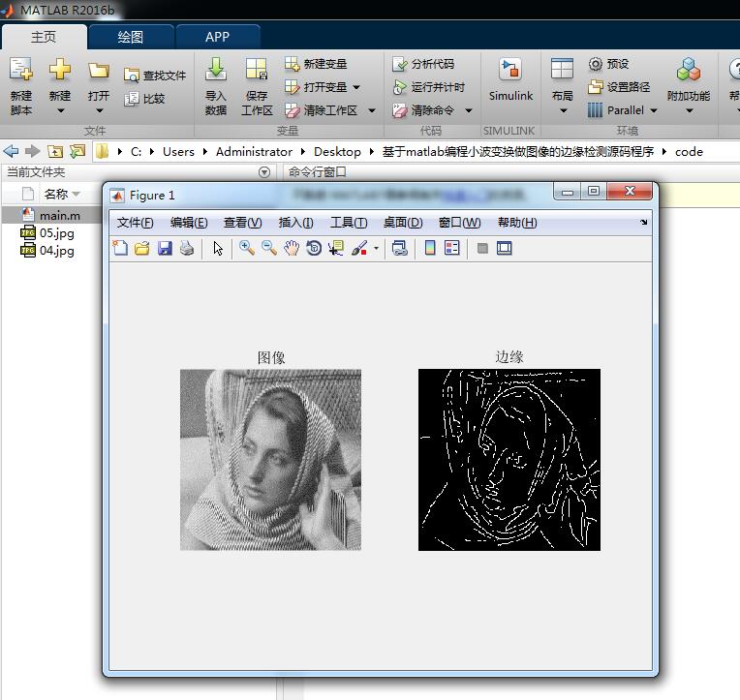The width and height of the screenshot is (740, 700).
Task: Open the Insert (插入) menu in Figure 1
Action: (296, 223)
